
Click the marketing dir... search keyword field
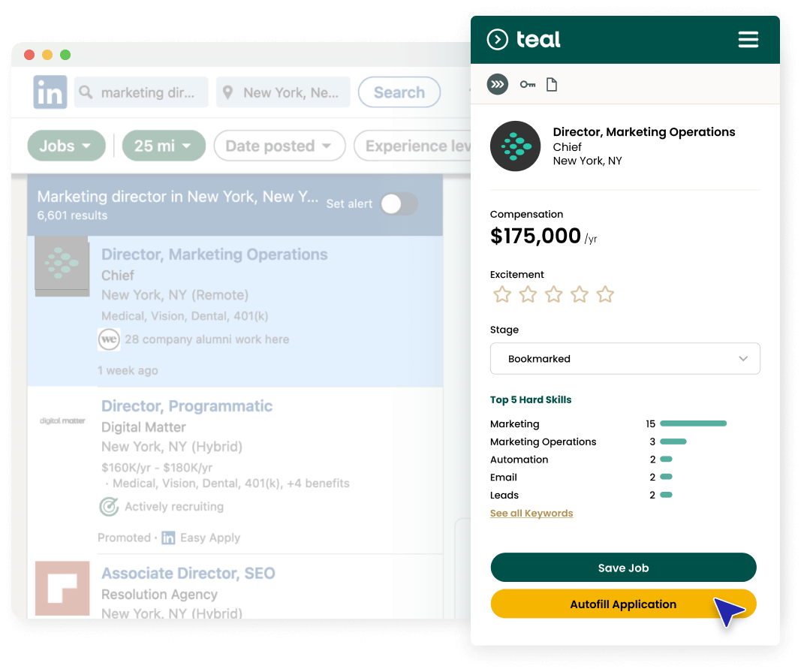[x=141, y=92]
